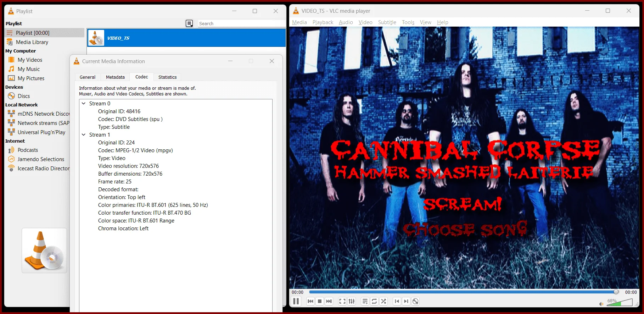Open the DVD menu button
This screenshot has width=644, height=314.
[415, 301]
